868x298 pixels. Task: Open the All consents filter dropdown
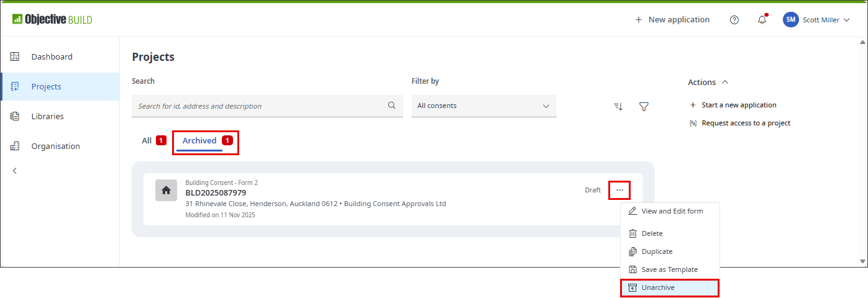pyautogui.click(x=483, y=106)
